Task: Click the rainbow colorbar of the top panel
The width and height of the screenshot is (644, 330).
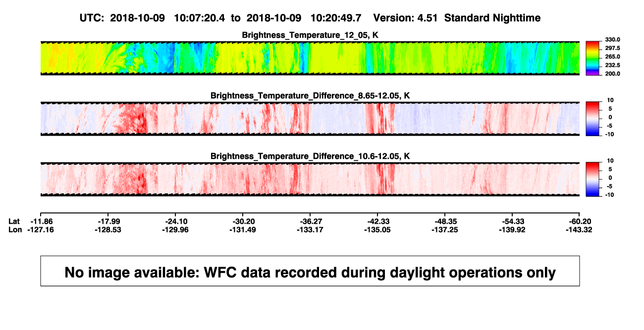Action: click(593, 58)
